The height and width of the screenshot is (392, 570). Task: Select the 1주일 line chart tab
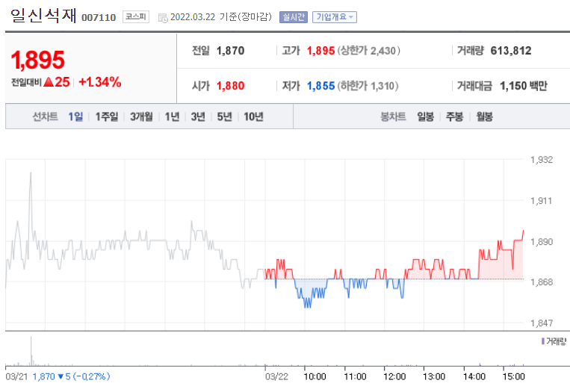tap(107, 116)
